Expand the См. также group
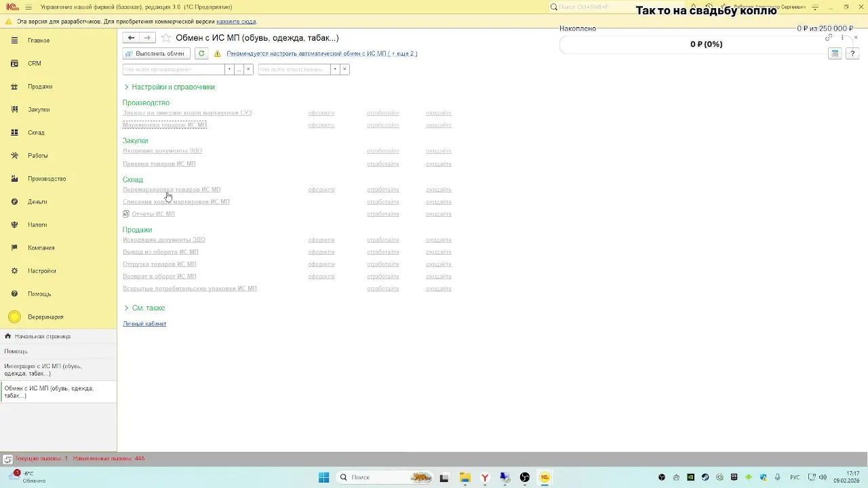The width and height of the screenshot is (868, 488). (144, 308)
